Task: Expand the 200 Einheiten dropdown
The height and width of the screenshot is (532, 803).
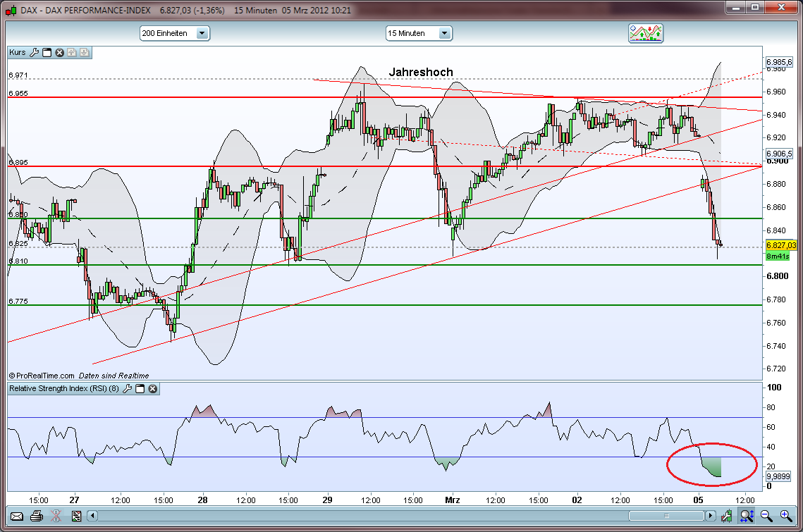Action: [202, 33]
